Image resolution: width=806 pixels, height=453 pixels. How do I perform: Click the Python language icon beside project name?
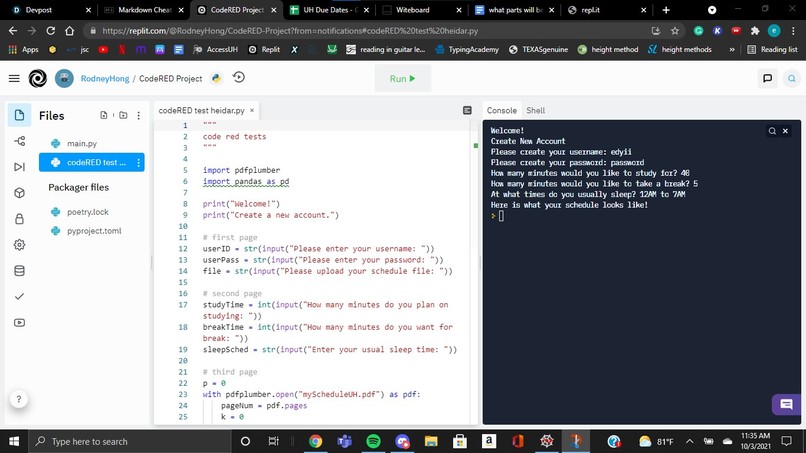(216, 78)
